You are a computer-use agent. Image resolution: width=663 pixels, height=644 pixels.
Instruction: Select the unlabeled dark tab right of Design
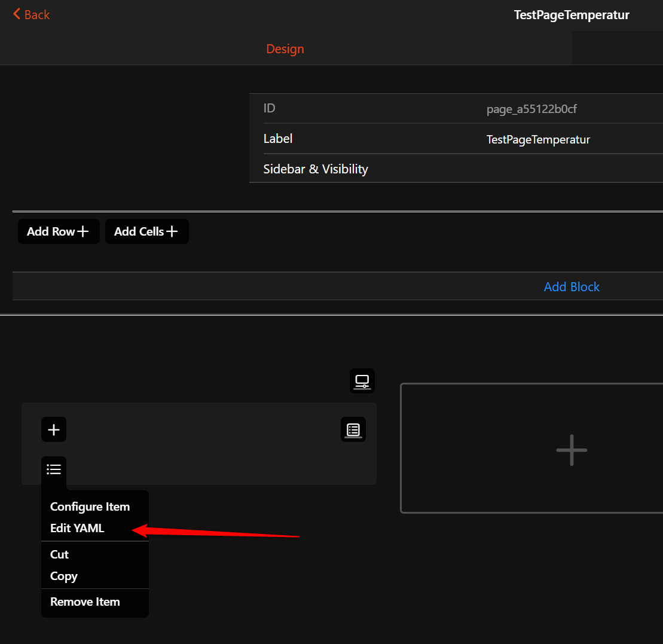[617, 49]
